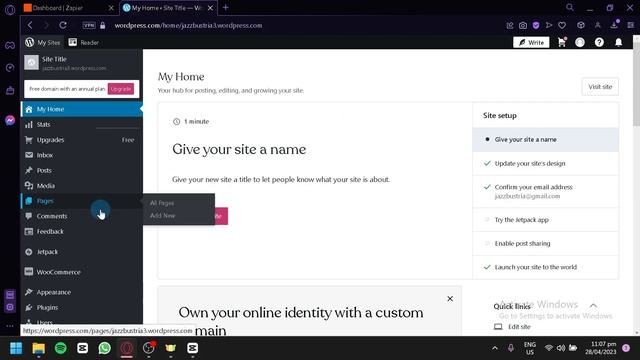Open Posts in the sidebar
Screen dimensions: 640x360
tap(81, 170)
